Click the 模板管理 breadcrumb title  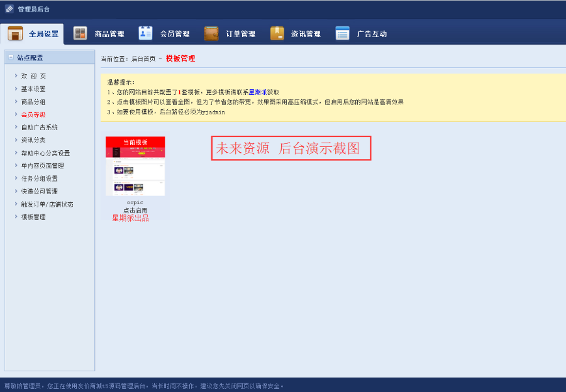click(x=180, y=58)
